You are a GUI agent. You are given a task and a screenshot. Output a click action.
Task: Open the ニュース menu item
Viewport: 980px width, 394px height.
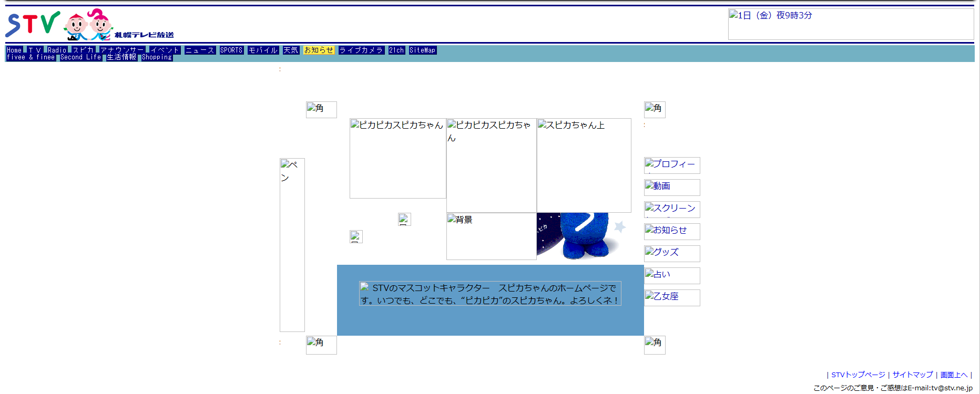(200, 50)
